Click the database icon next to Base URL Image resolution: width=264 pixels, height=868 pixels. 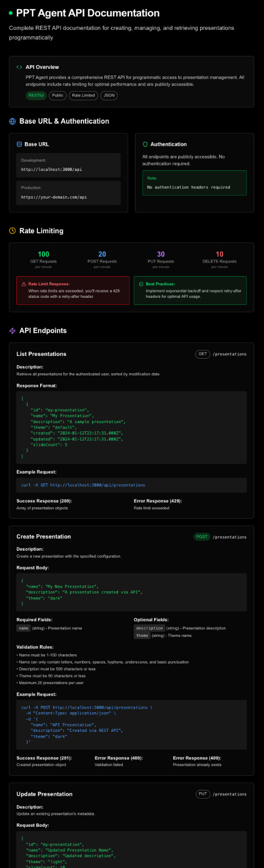click(20, 144)
